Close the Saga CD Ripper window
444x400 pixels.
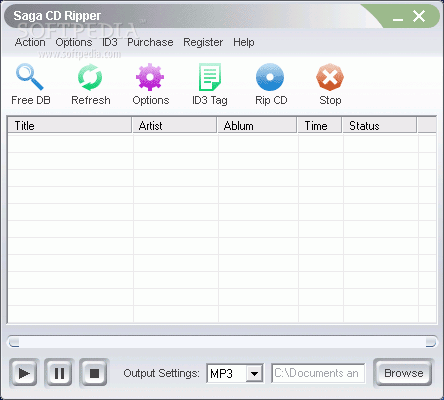(419, 16)
